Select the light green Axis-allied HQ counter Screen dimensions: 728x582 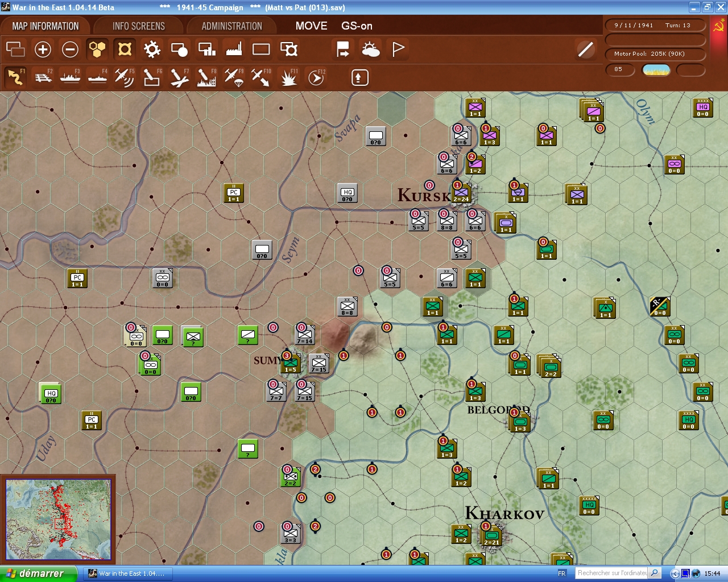click(x=51, y=393)
